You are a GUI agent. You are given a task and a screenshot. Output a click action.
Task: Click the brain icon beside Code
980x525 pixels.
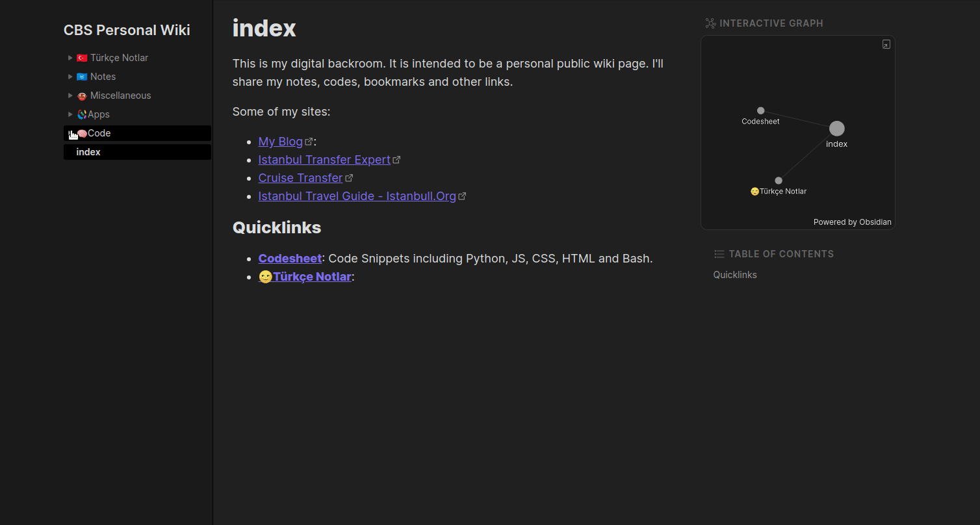click(x=82, y=133)
